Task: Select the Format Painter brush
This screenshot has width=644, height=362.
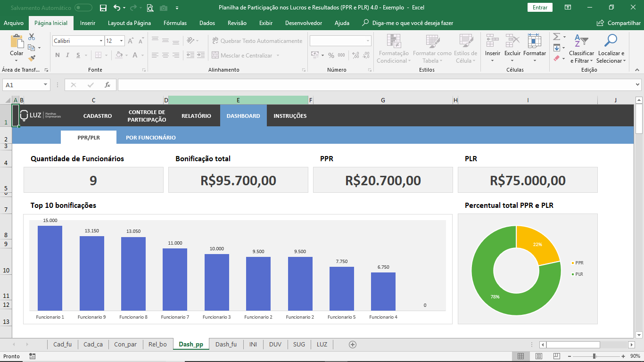Action: click(32, 58)
